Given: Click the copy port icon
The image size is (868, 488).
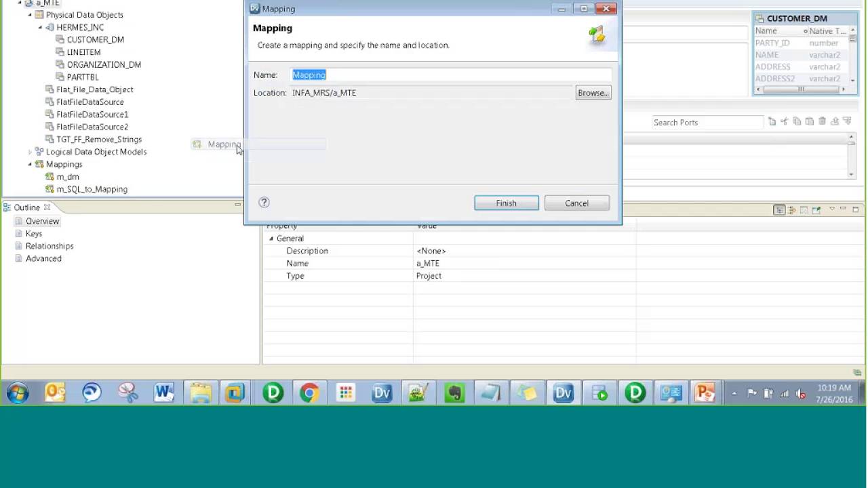Looking at the screenshot, I should click(x=797, y=121).
